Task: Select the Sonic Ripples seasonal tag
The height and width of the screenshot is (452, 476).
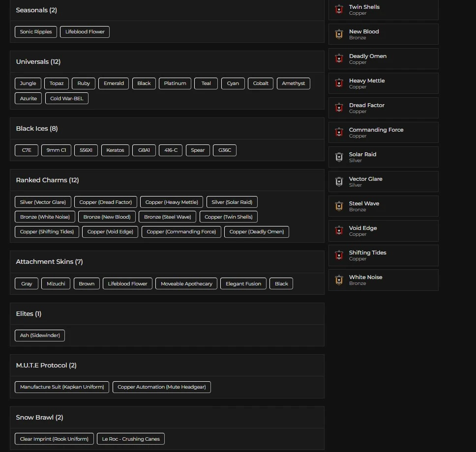Action: click(36, 32)
